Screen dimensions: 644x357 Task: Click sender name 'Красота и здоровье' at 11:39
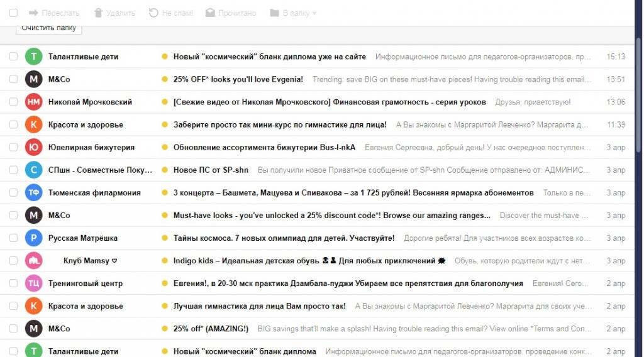86,124
